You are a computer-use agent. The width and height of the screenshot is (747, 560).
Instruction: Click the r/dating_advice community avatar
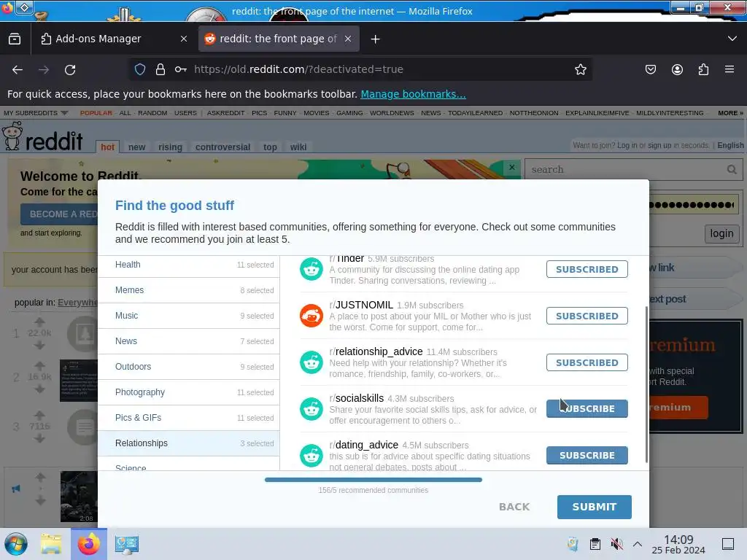tap(311, 456)
